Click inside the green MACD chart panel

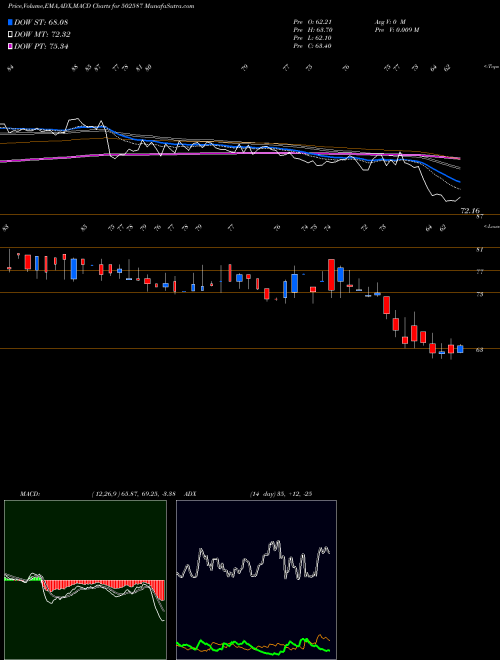[85, 580]
